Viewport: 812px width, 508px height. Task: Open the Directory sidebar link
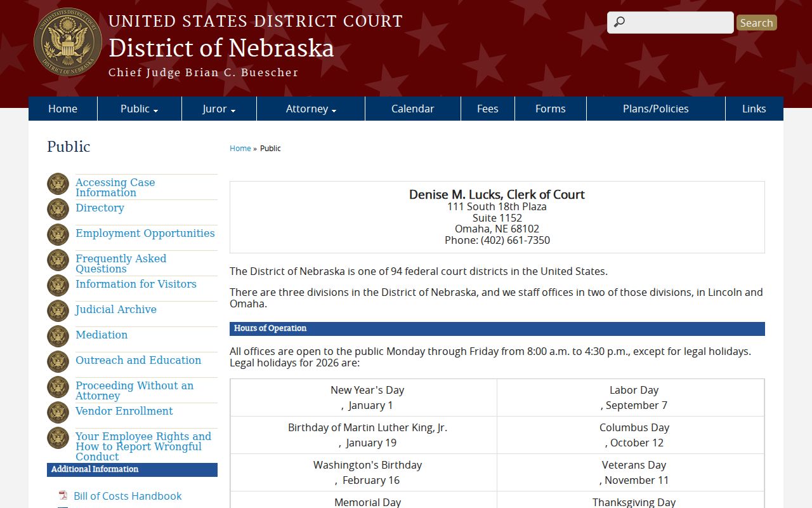click(100, 208)
